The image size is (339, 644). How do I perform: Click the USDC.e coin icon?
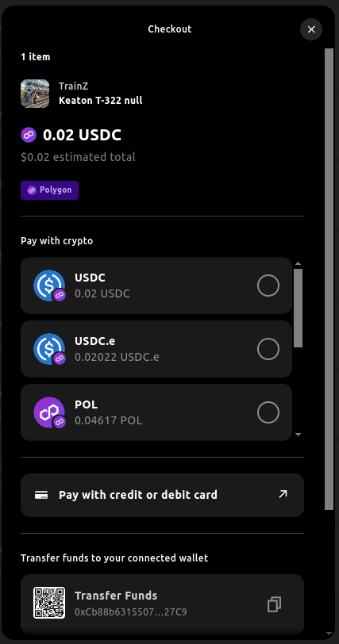[x=49, y=349]
